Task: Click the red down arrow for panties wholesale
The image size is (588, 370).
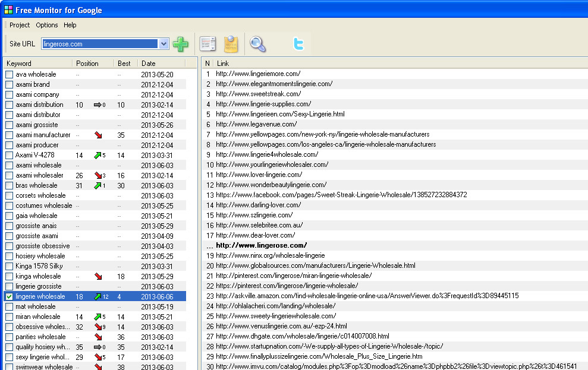Action: [x=98, y=337]
